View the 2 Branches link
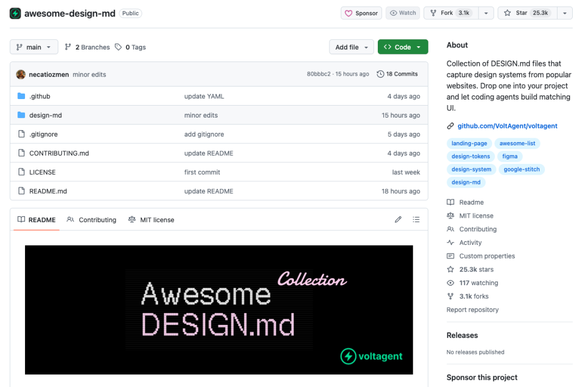Screen dimensions: 588x387 pyautogui.click(x=87, y=47)
